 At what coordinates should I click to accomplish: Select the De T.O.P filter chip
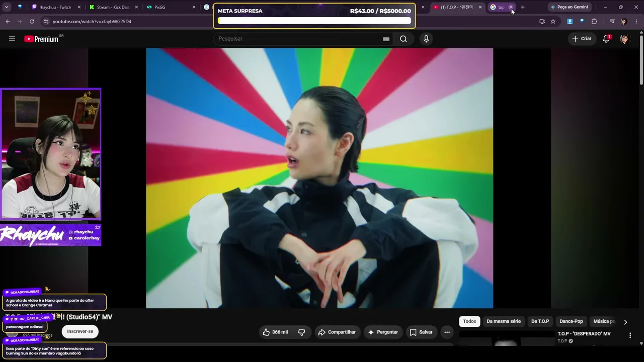(540, 321)
